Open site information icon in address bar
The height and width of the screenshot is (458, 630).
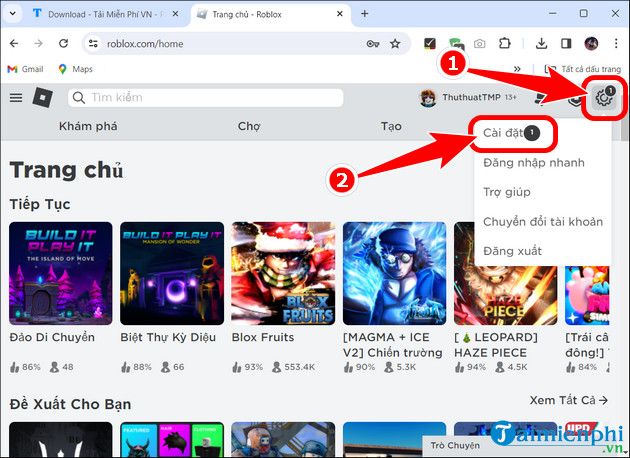tap(93, 43)
